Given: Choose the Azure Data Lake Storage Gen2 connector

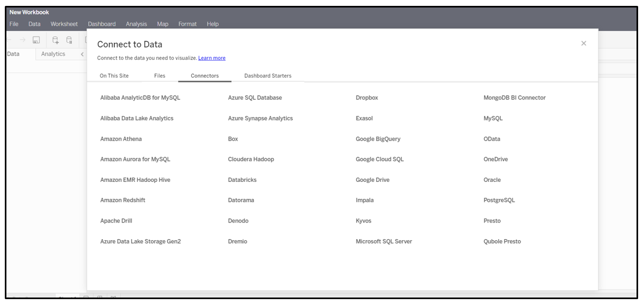Looking at the screenshot, I should (x=141, y=241).
